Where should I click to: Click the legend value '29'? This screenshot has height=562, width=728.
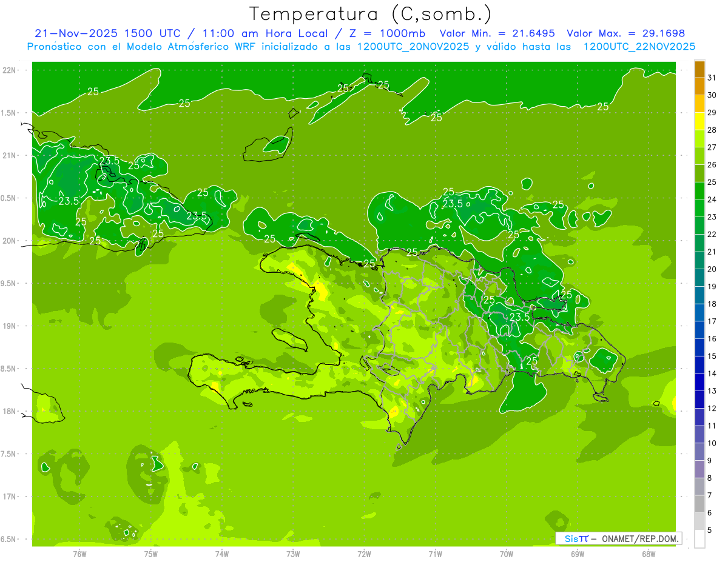(712, 112)
